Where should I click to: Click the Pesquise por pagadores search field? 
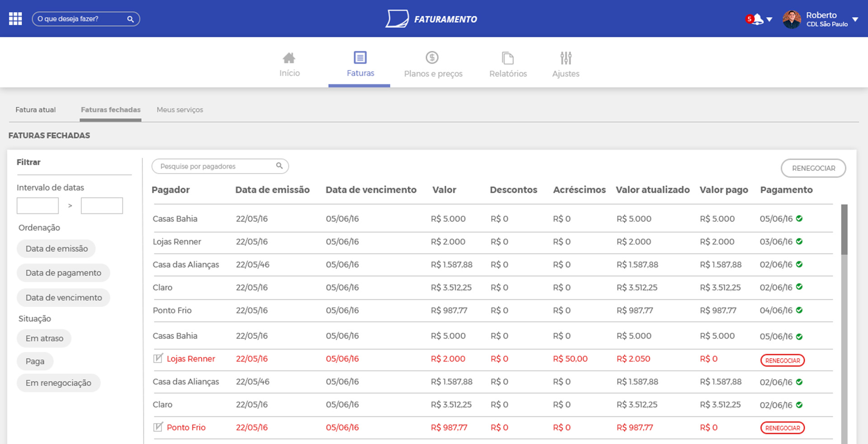pyautogui.click(x=220, y=166)
